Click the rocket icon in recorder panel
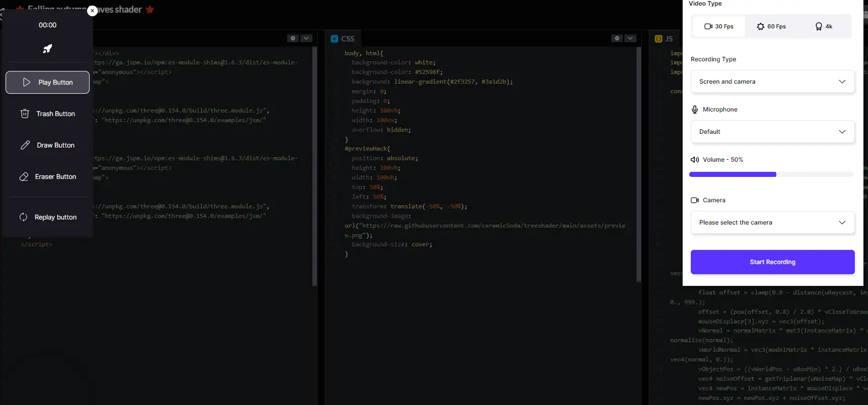Image resolution: width=868 pixels, height=405 pixels. [48, 49]
